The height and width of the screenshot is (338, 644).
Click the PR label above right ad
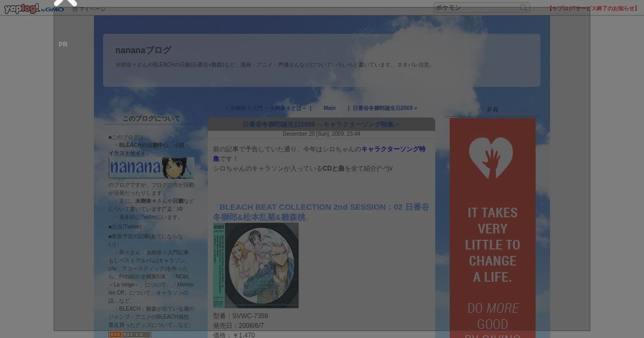tap(493, 110)
